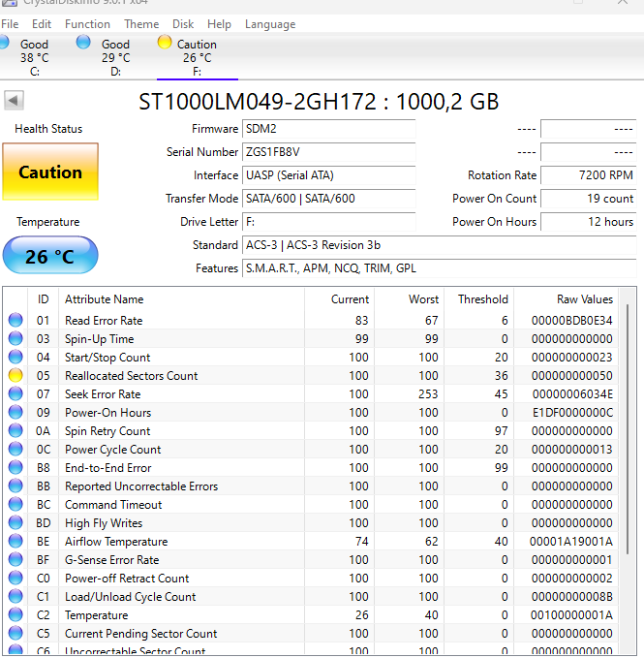
Task: Click the Current column header
Action: 339,299
